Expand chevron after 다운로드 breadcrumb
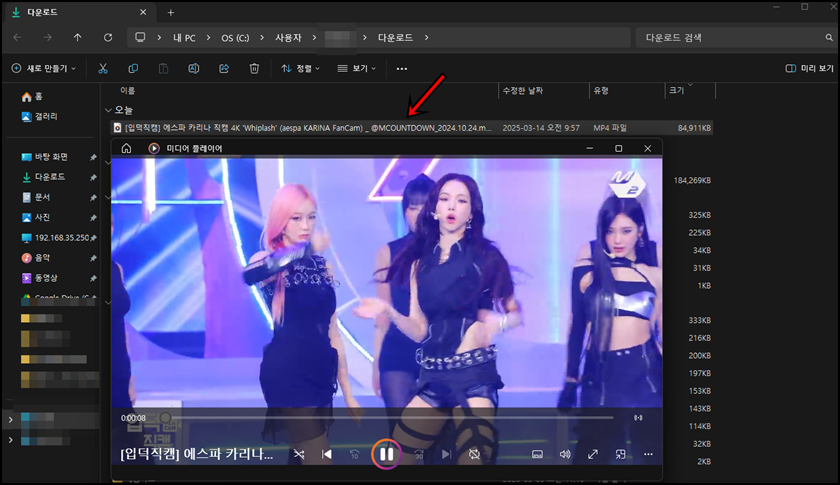840x485 pixels. tap(426, 38)
